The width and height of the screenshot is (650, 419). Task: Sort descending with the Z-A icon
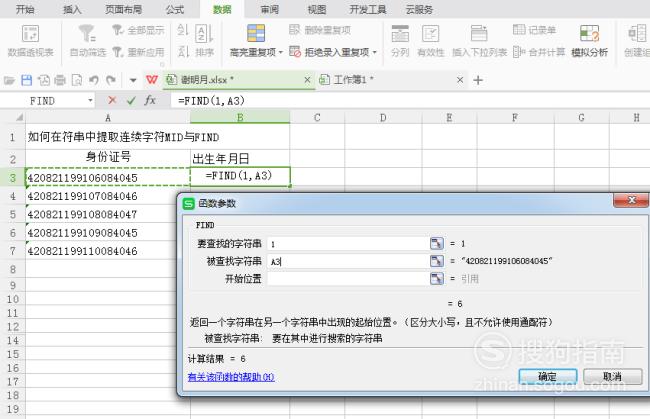[x=183, y=52]
